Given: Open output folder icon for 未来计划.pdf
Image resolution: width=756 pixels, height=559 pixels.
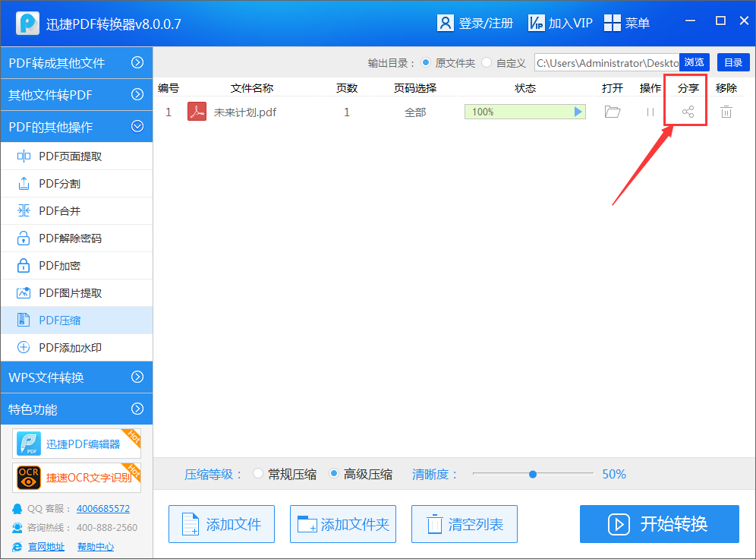Looking at the screenshot, I should 613,112.
